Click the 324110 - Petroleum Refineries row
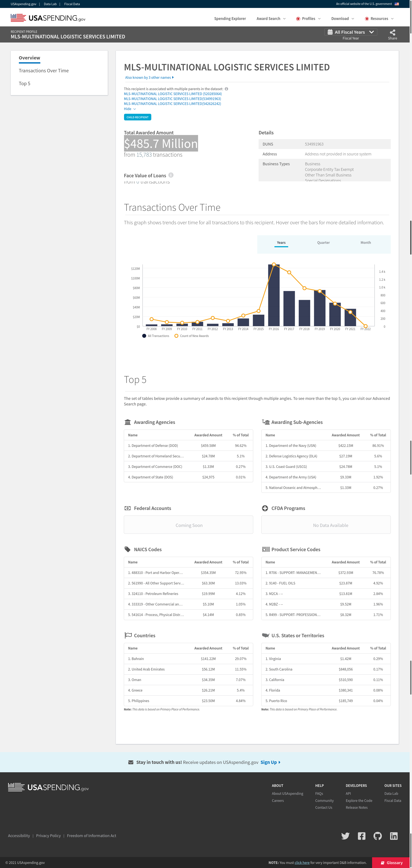 [x=188, y=593]
